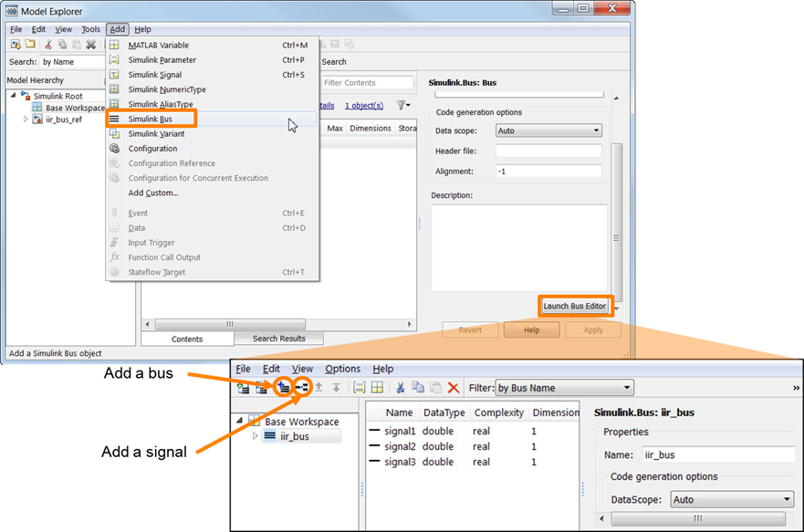Switch to the Contents tab
Image resolution: width=804 pixels, height=532 pixels.
[187, 339]
